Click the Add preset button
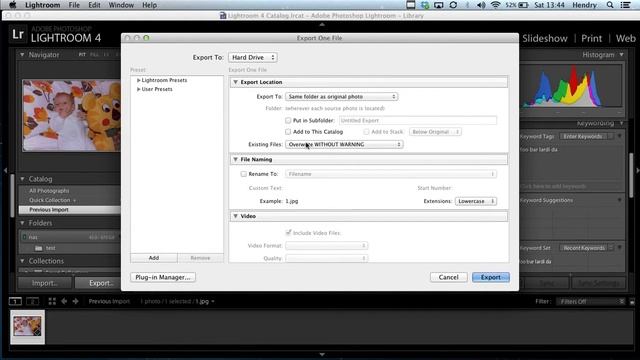The image size is (640, 360). [154, 258]
